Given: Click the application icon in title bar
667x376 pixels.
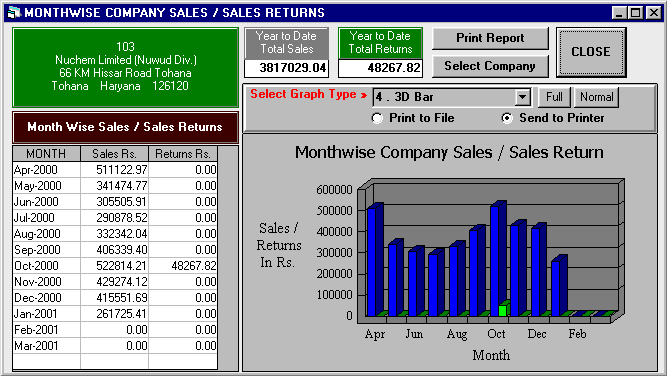Looking at the screenshot, I should coord(14,12).
